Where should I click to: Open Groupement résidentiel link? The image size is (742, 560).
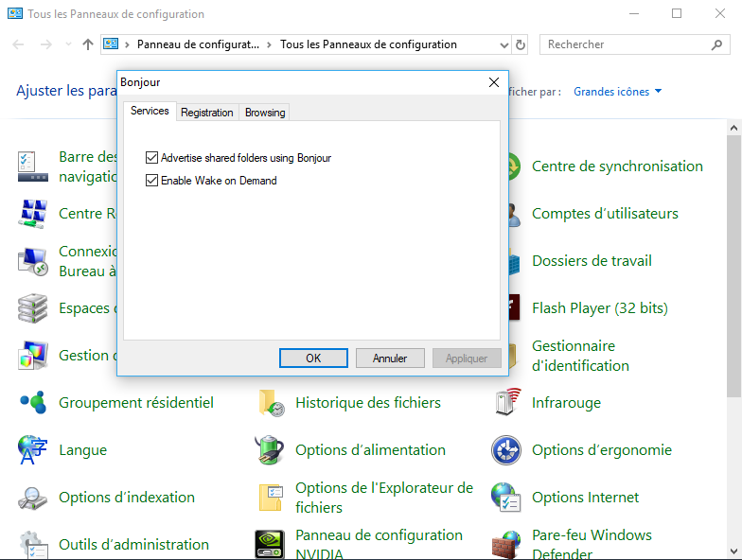pos(136,403)
